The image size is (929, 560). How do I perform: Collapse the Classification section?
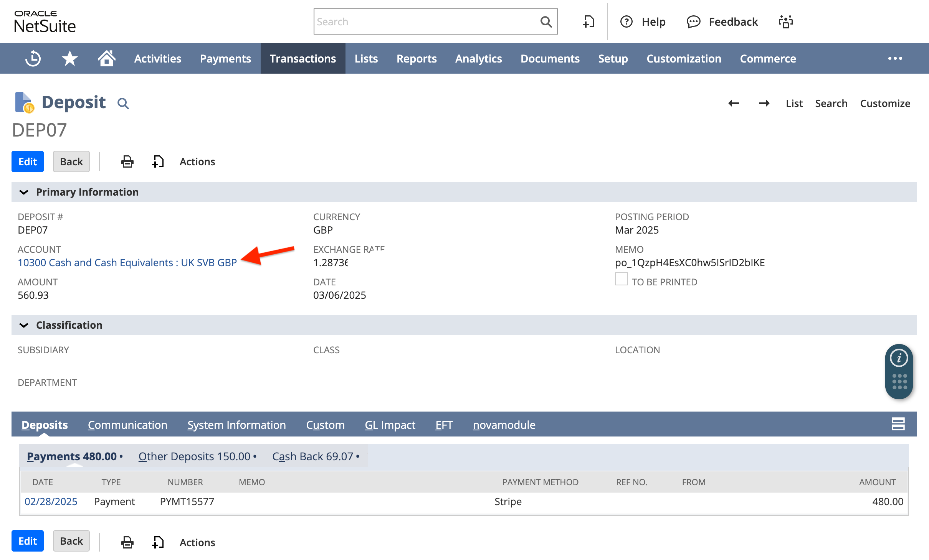pos(24,325)
